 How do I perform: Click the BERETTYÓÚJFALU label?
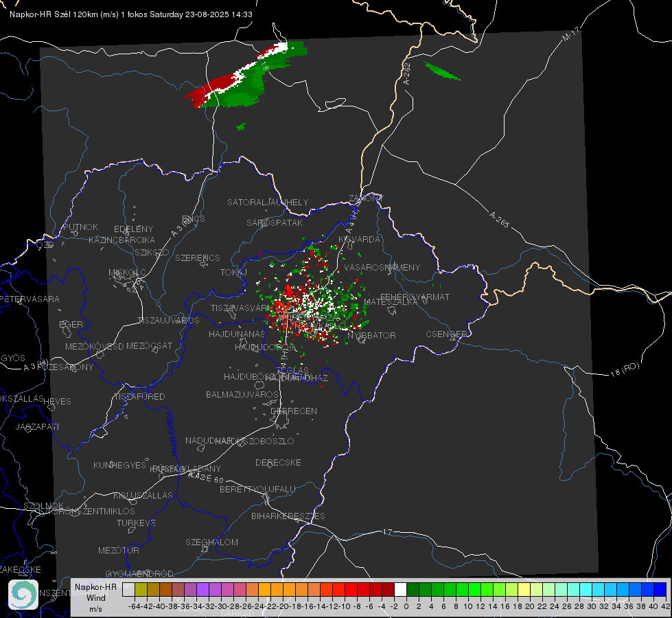click(x=257, y=489)
